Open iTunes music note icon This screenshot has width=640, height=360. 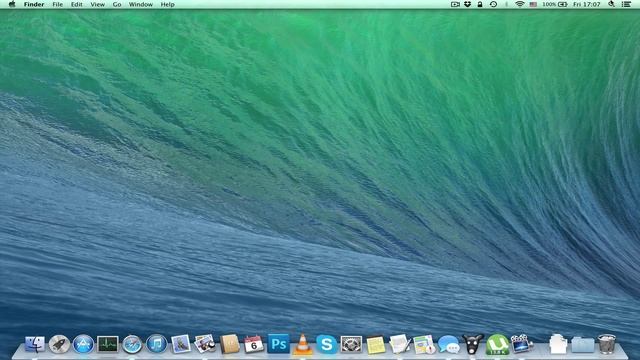157,344
